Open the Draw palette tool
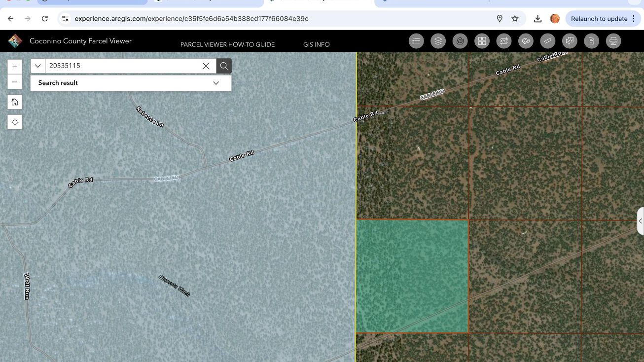This screenshot has width=644, height=362. (526, 41)
